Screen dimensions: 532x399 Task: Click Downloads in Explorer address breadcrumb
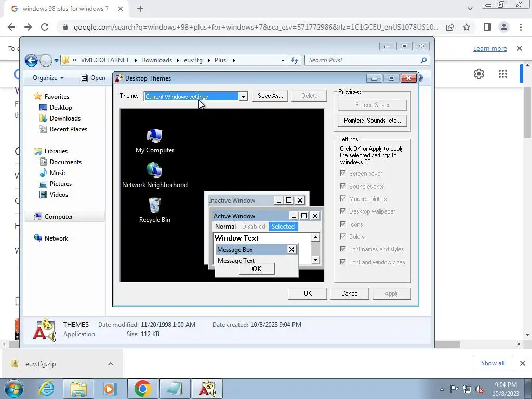point(156,60)
